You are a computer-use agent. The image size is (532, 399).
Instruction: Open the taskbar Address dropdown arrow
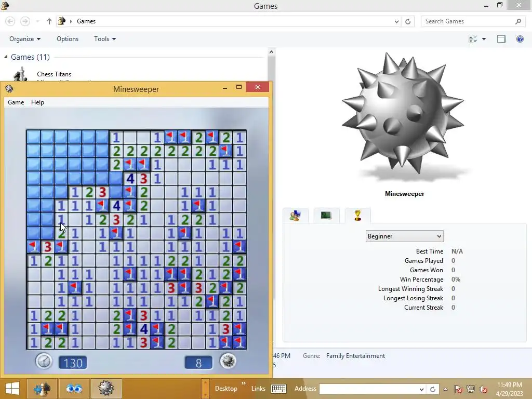[421, 389]
